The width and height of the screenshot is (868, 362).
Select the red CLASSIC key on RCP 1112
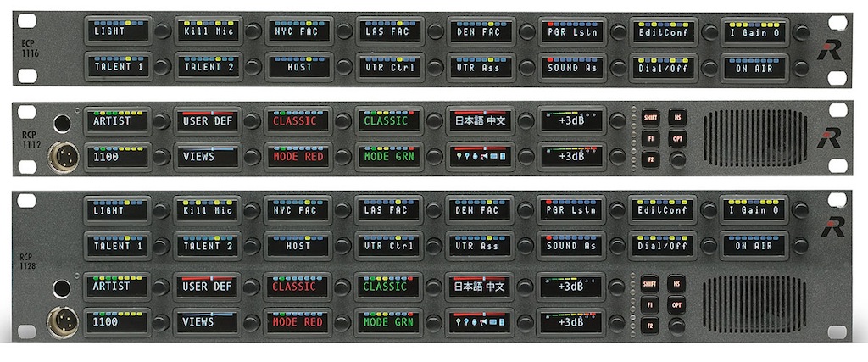click(x=298, y=121)
